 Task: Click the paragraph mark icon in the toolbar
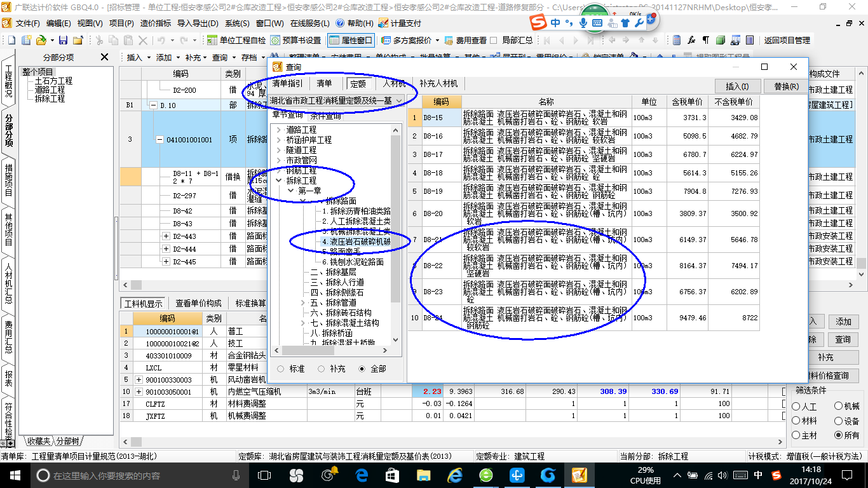click(x=705, y=40)
